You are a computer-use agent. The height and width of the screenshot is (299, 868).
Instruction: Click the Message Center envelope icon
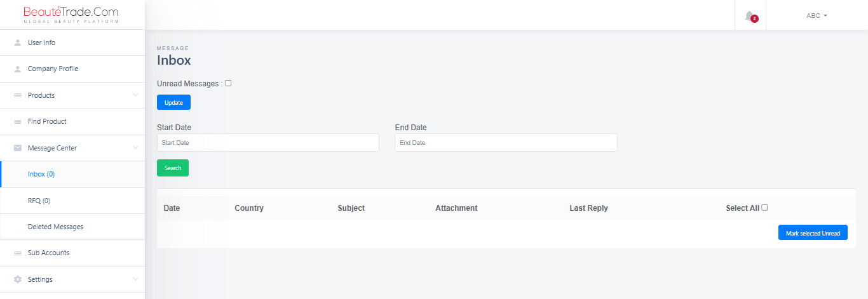18,148
